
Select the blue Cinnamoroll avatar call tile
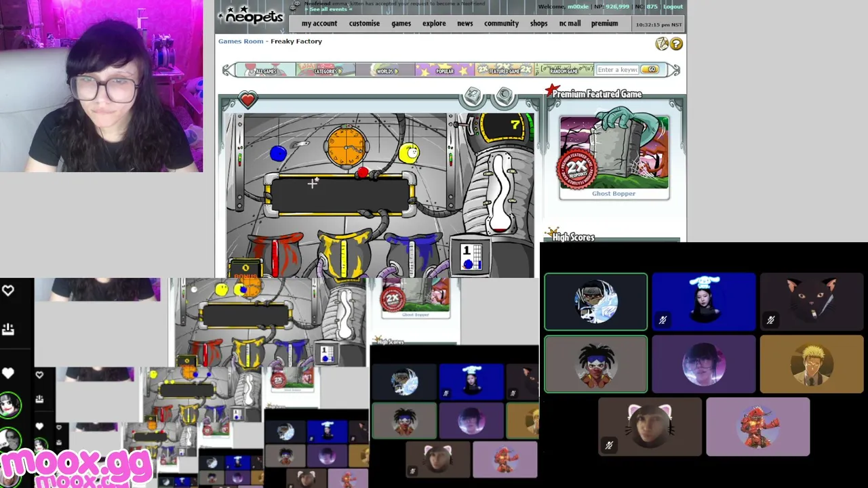click(x=704, y=302)
